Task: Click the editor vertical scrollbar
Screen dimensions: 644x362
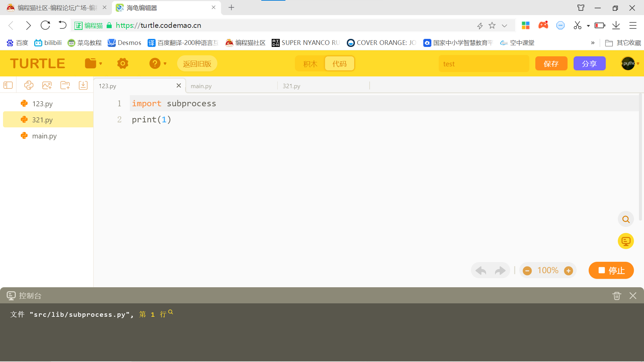Action: pyautogui.click(x=641, y=158)
